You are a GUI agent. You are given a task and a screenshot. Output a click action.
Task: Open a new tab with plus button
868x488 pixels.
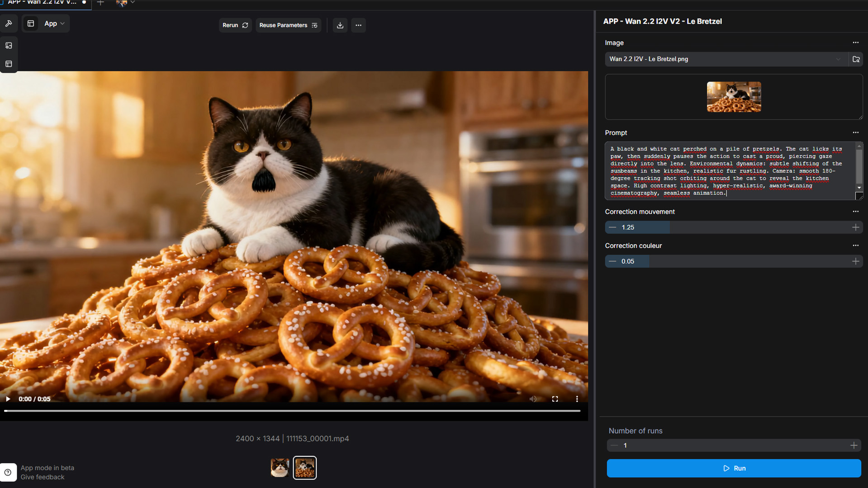[100, 3]
